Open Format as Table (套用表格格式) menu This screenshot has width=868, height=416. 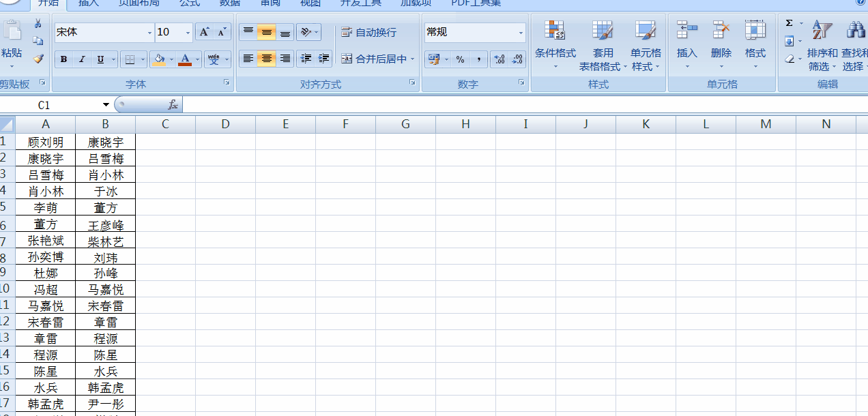(x=603, y=45)
